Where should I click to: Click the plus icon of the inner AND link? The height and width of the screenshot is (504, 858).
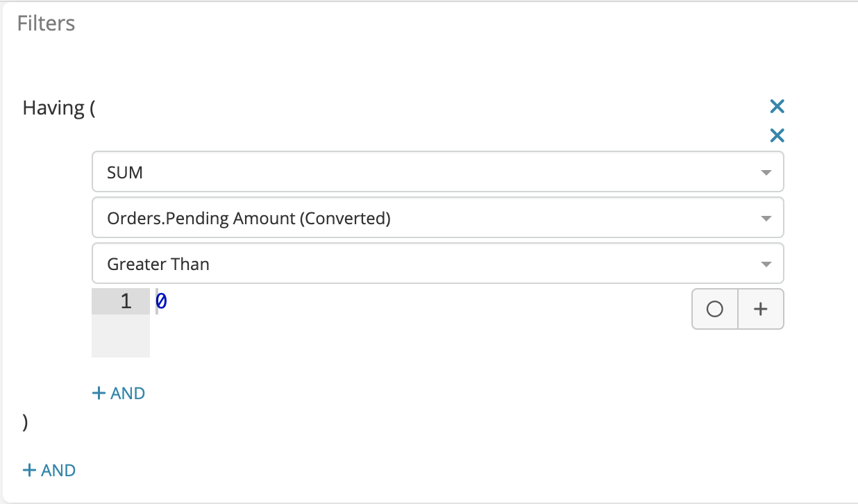click(x=99, y=394)
